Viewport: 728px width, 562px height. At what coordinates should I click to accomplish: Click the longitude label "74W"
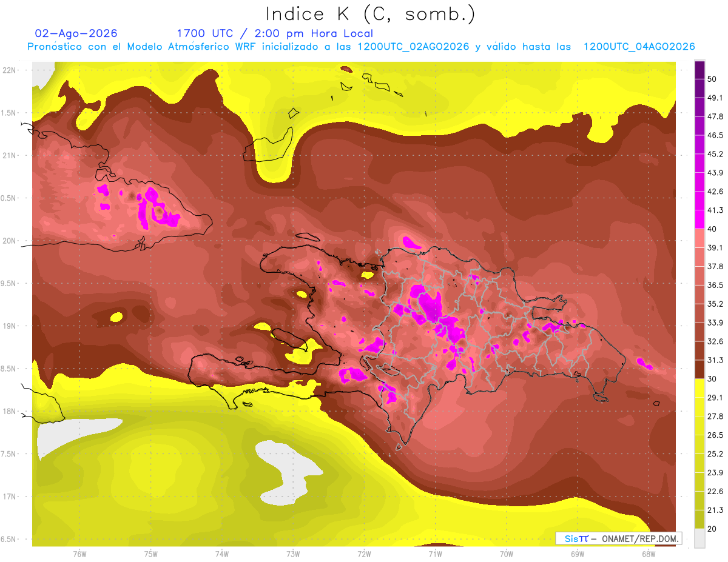(222, 554)
